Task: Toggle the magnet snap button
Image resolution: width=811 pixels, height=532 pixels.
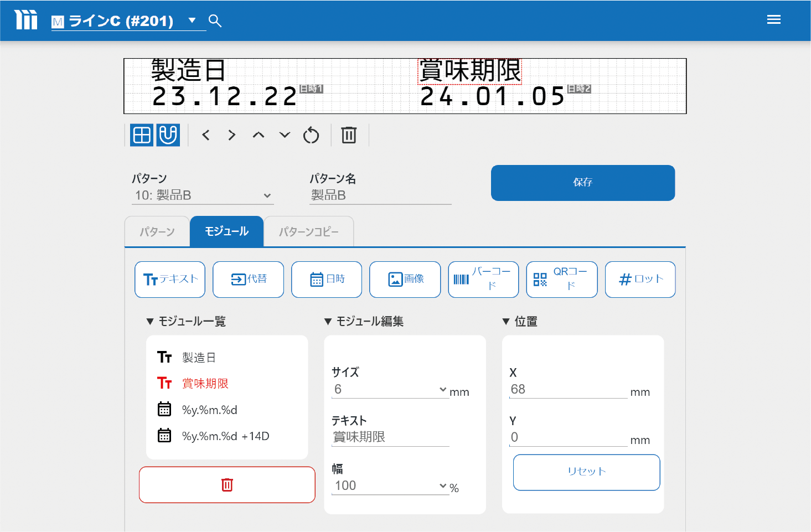Action: coord(168,135)
